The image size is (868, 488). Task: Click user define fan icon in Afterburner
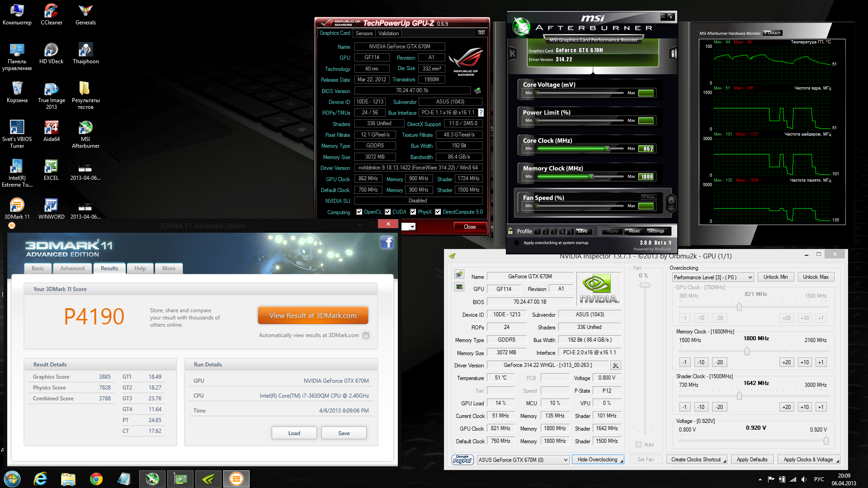tap(671, 203)
